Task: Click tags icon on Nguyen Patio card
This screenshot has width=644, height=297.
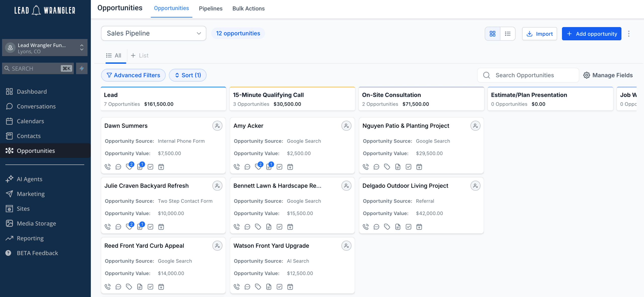Action: tap(387, 167)
